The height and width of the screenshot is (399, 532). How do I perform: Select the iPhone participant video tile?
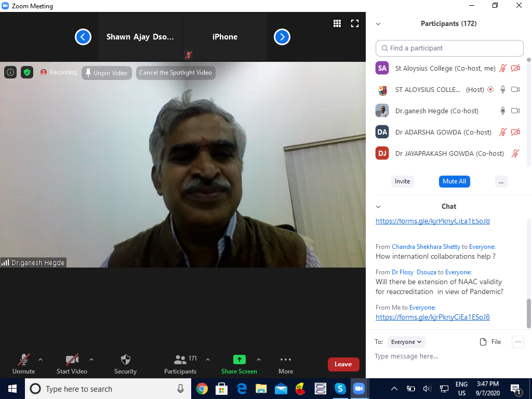tap(224, 37)
